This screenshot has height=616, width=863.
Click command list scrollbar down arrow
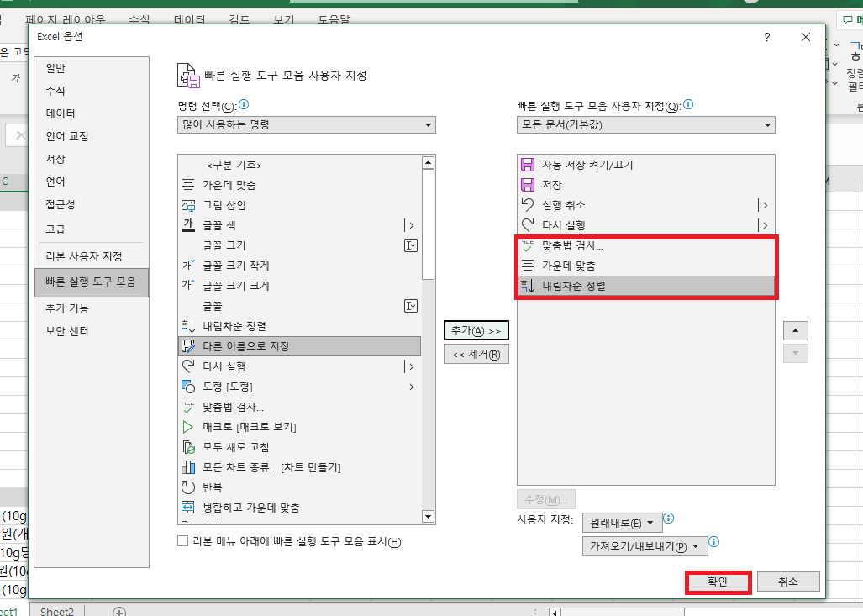coord(428,517)
